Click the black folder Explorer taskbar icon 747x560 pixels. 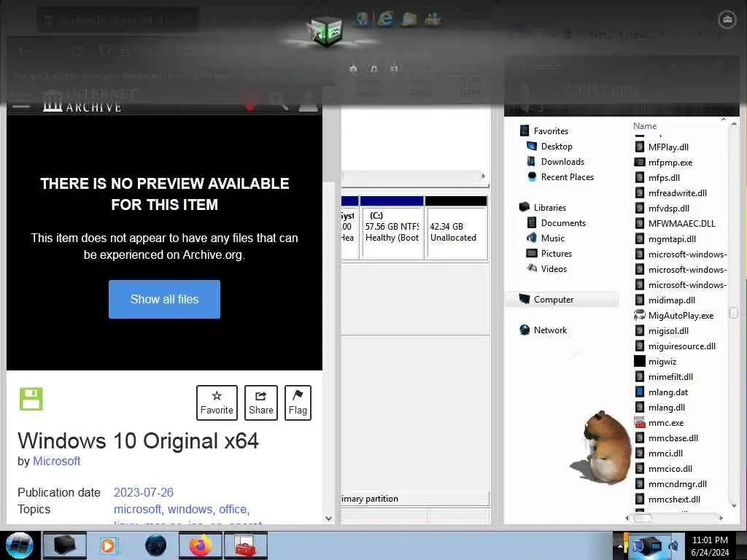65,545
